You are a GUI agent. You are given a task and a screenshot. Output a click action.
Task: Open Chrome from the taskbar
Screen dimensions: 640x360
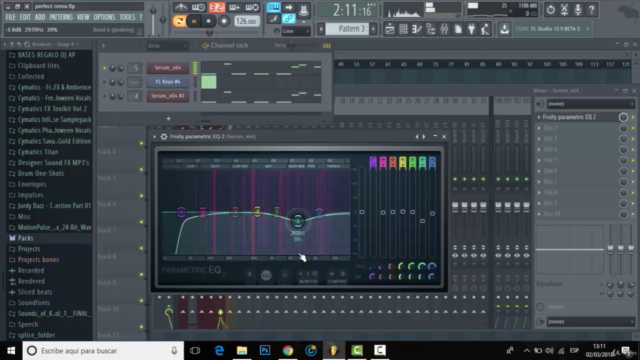(288, 351)
